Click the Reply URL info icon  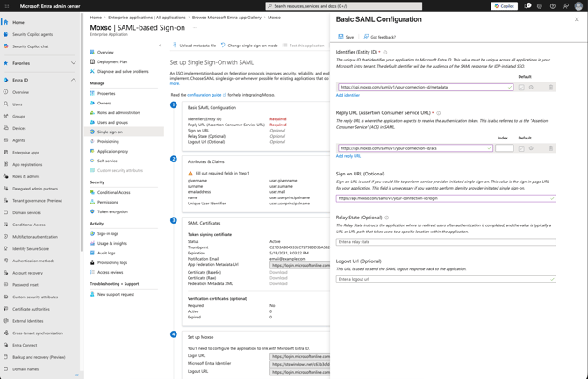pyautogui.click(x=439, y=113)
